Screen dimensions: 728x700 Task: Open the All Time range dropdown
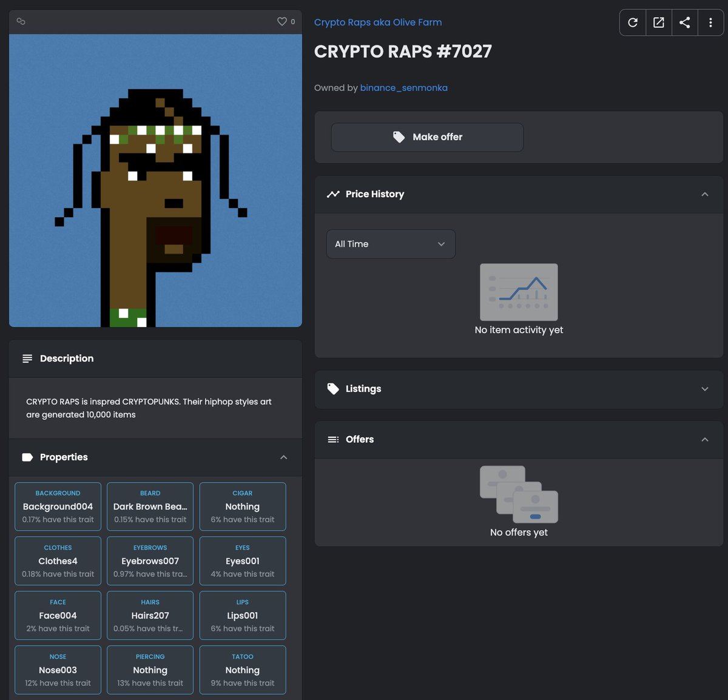391,244
